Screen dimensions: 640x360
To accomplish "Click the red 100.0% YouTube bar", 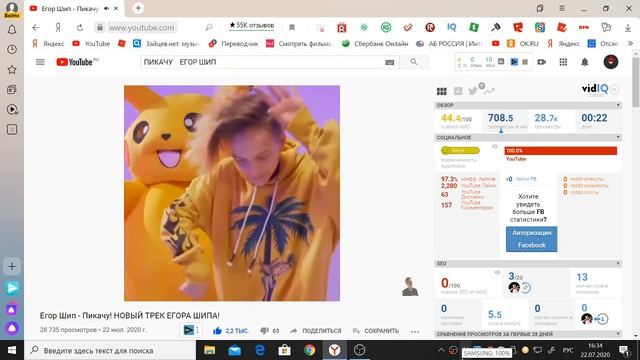I will click(561, 151).
